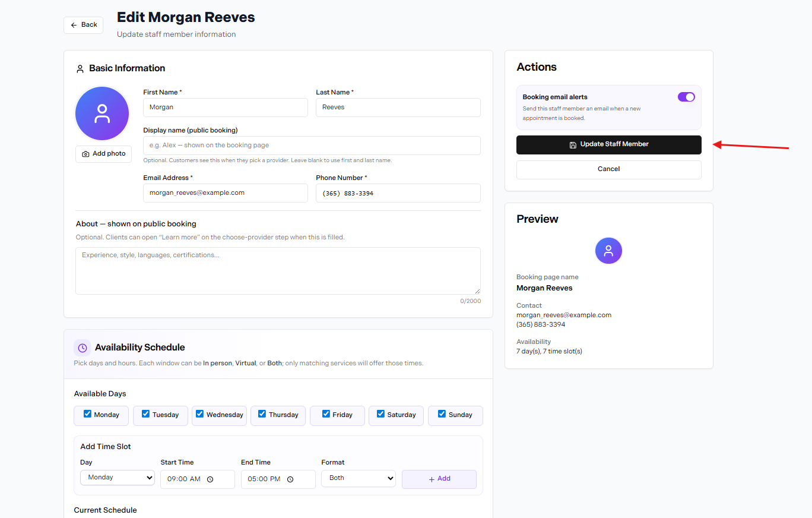
Task: Uncheck the Sunday checkbox
Action: 442,414
